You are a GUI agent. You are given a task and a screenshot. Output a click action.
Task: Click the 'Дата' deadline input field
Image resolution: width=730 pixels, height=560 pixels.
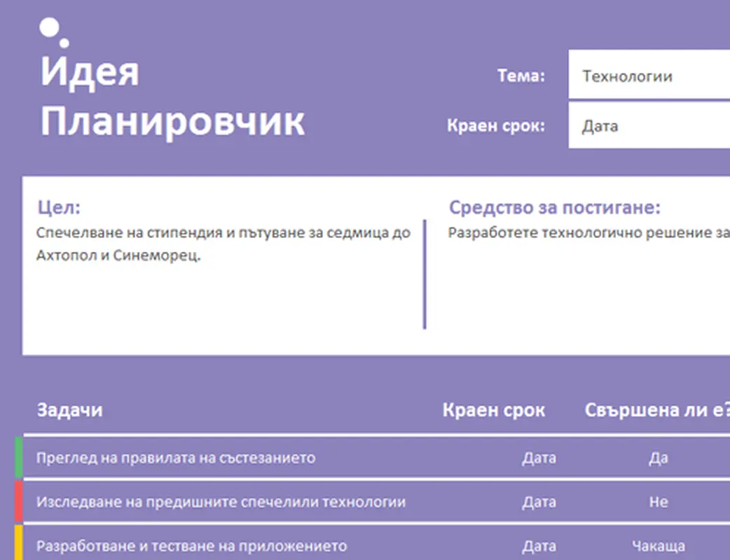649,125
